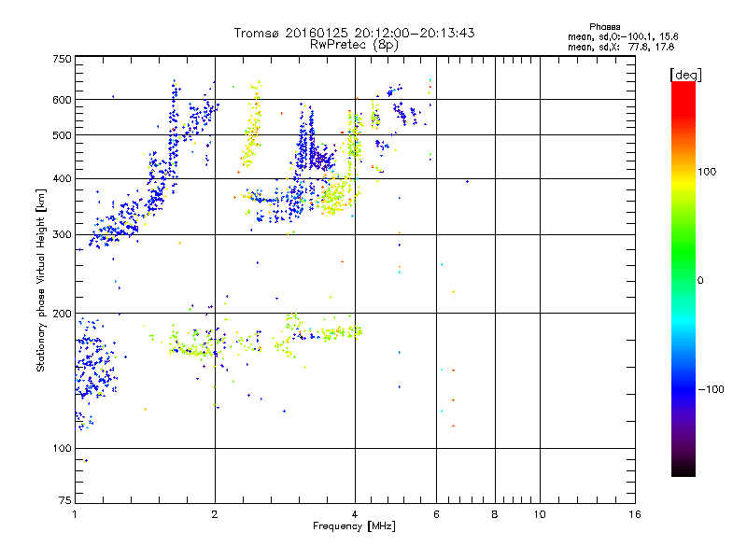Image resolution: width=747 pixels, height=560 pixels.
Task: Click the 6 MHz frequency tick label
Action: coord(436,514)
